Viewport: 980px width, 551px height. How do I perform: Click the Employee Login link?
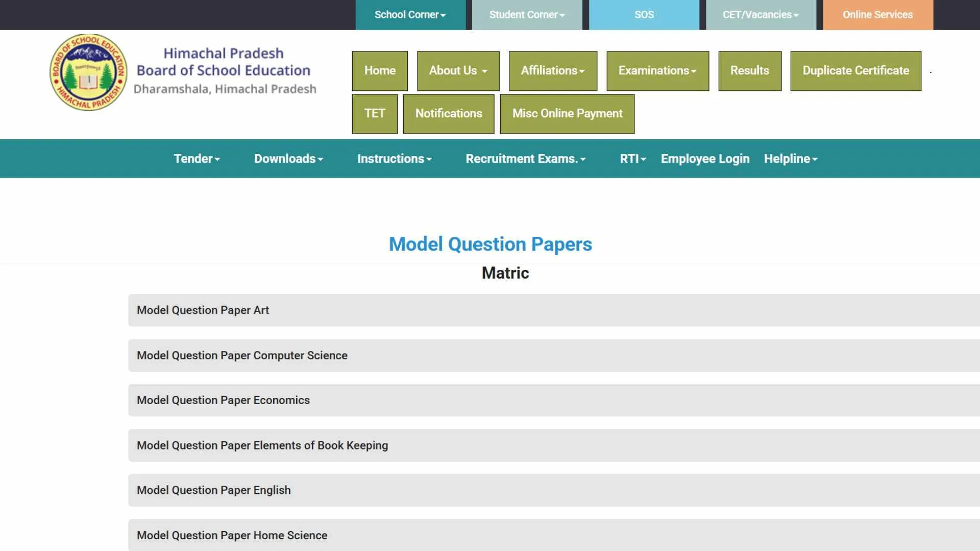705,159
